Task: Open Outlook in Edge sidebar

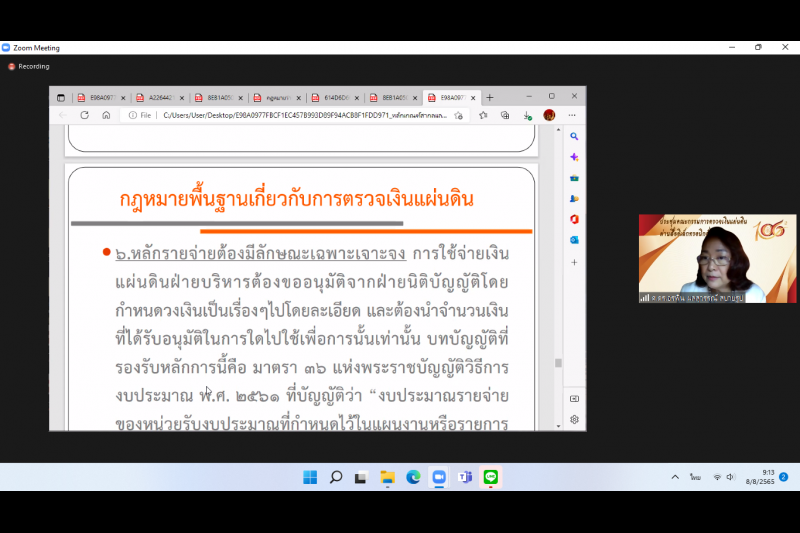Action: 574,240
